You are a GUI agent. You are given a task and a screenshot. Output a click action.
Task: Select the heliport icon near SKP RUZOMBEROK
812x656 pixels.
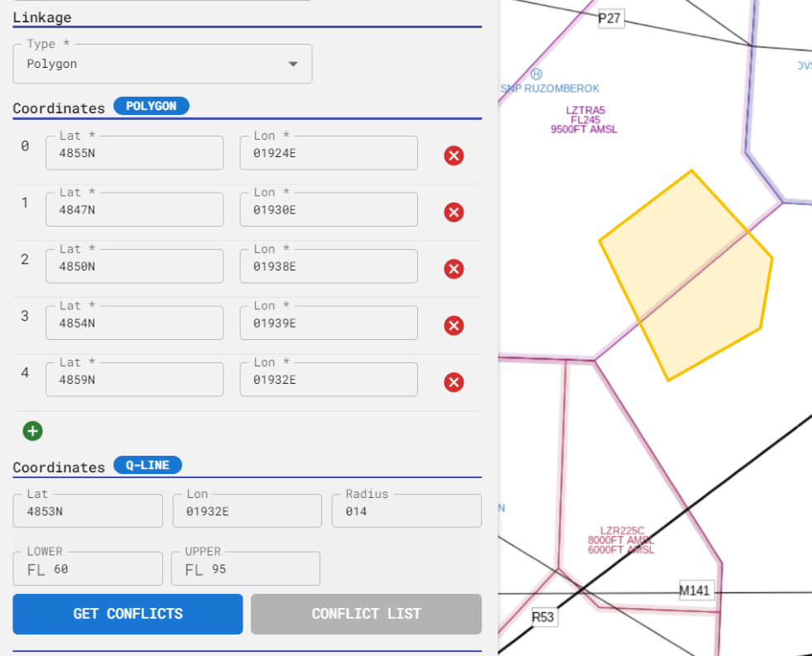pos(536,75)
